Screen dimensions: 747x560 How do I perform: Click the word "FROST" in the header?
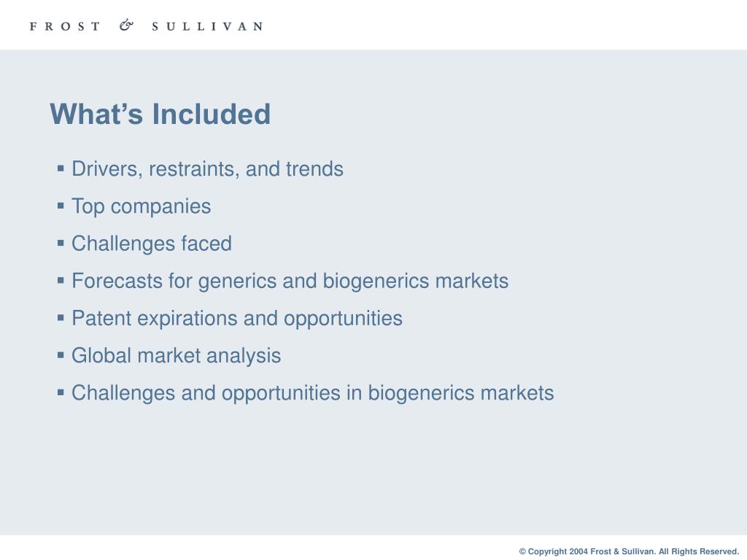(65, 26)
